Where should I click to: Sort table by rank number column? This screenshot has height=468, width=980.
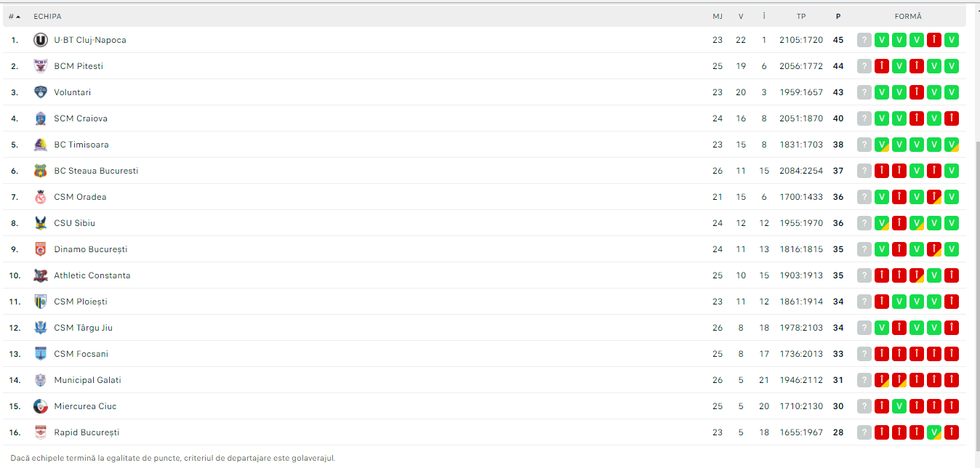tap(14, 16)
